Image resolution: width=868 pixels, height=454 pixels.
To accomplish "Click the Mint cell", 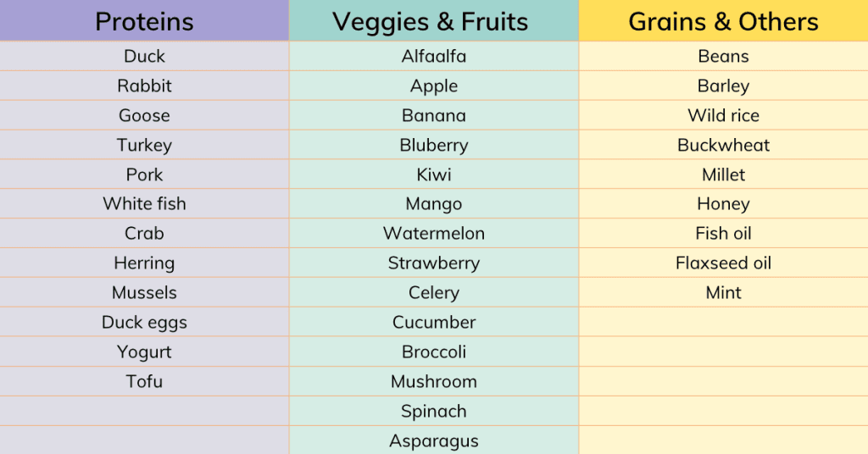I will (724, 292).
